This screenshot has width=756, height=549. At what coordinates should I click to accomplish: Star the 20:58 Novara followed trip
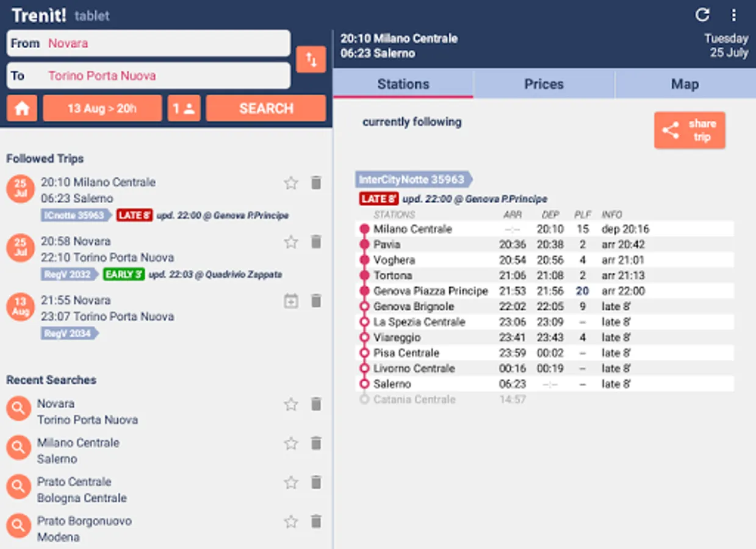point(291,242)
